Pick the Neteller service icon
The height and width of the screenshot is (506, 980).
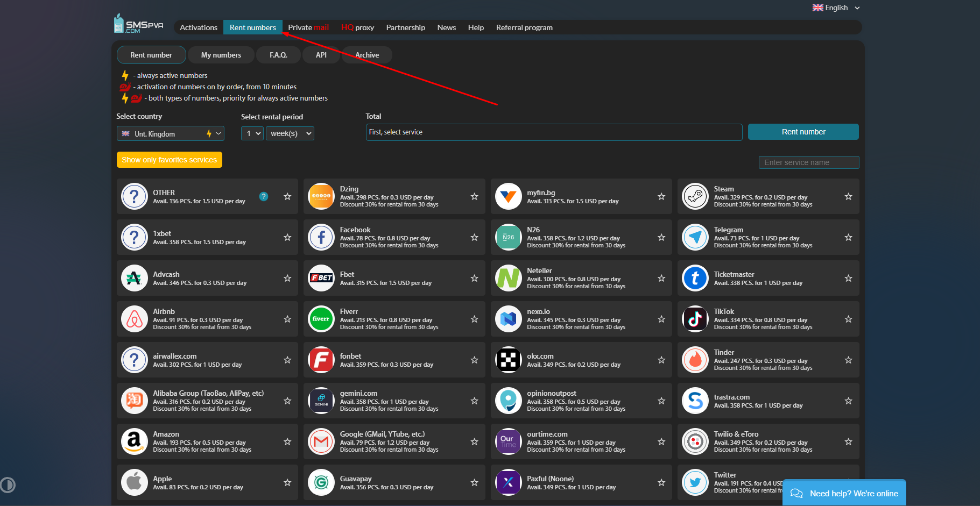click(509, 278)
